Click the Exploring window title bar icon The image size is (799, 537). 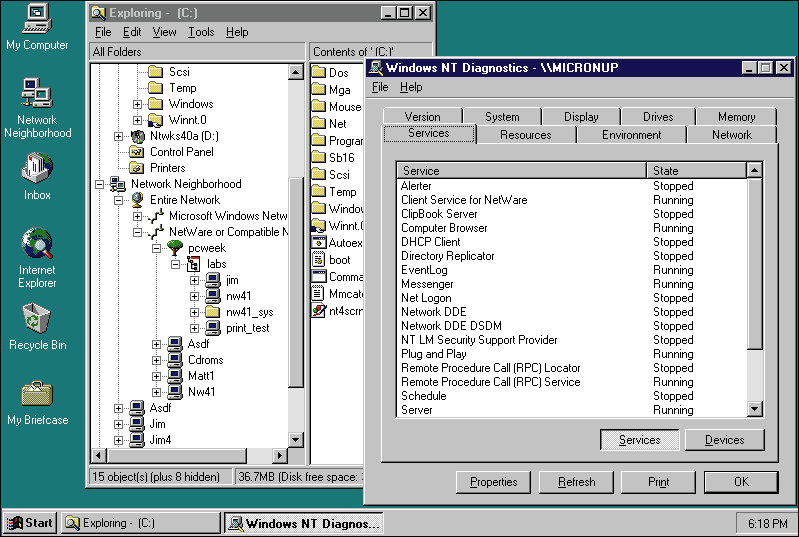point(99,13)
